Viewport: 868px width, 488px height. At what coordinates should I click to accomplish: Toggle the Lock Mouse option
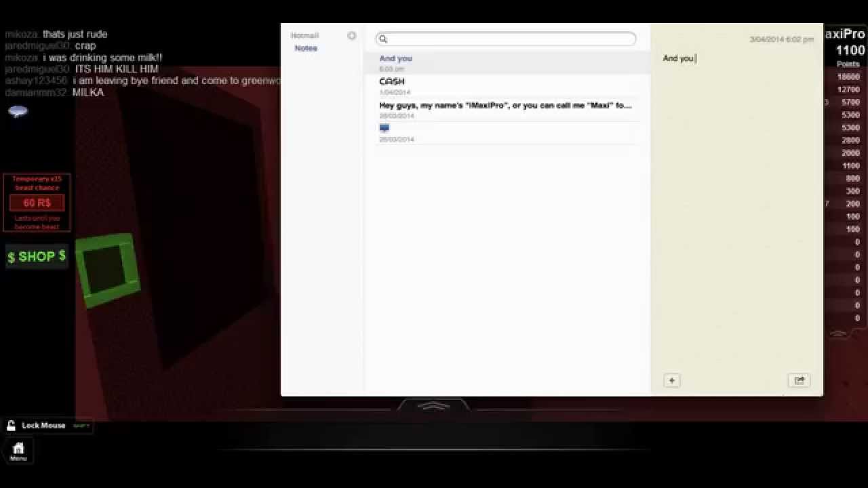47,426
